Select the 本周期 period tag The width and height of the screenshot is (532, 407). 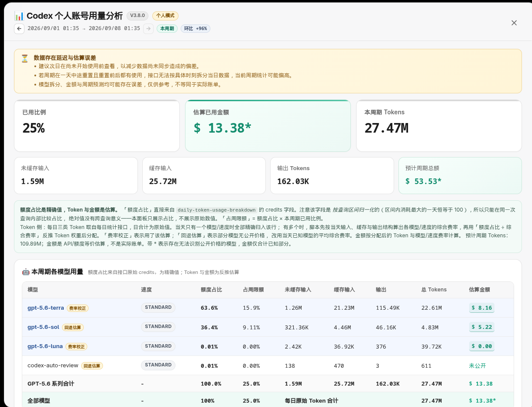[x=167, y=29]
